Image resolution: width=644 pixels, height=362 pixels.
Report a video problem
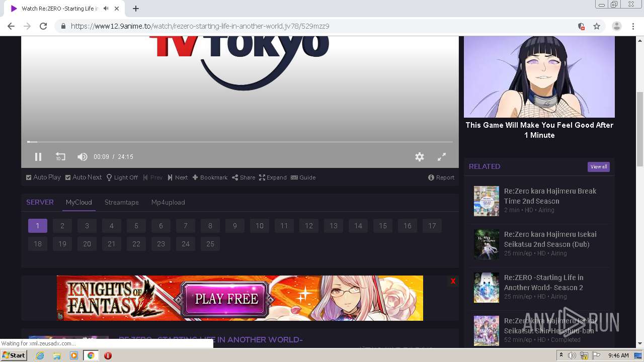[x=441, y=177]
